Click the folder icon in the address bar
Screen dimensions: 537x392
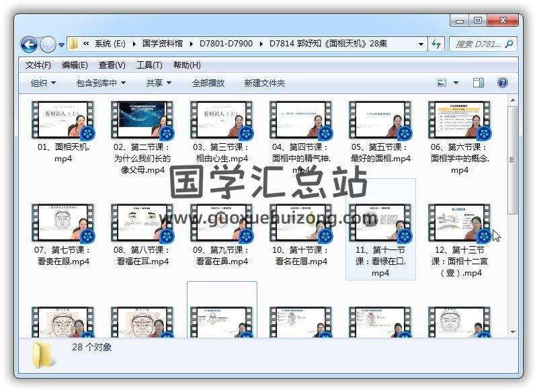73,44
